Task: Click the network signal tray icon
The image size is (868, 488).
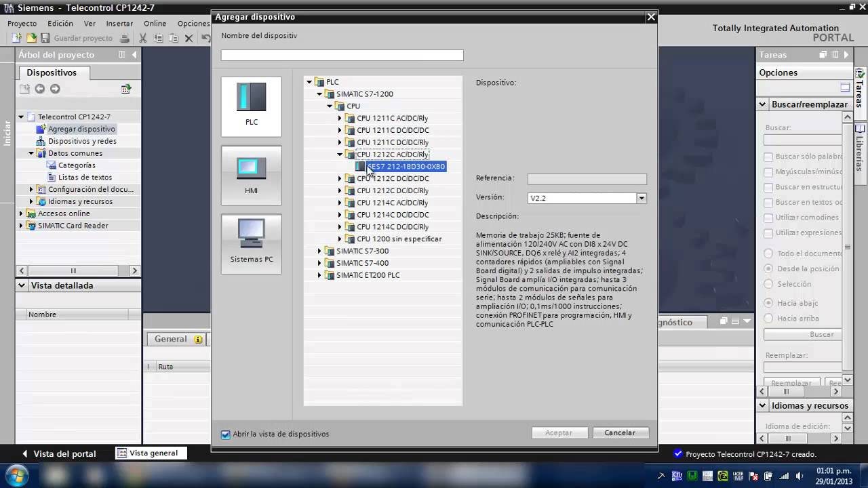Action: 784,476
